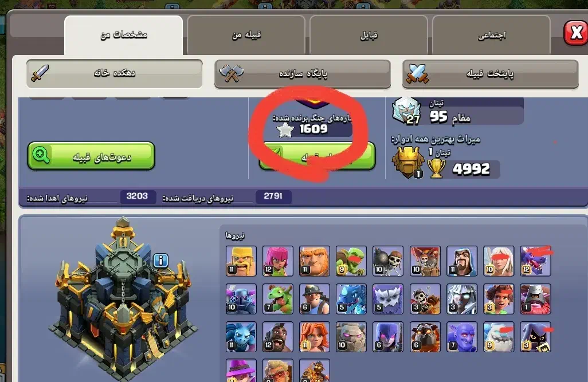The width and height of the screenshot is (588, 382).
Task: Open the قبایل tab
Action: coord(369,36)
